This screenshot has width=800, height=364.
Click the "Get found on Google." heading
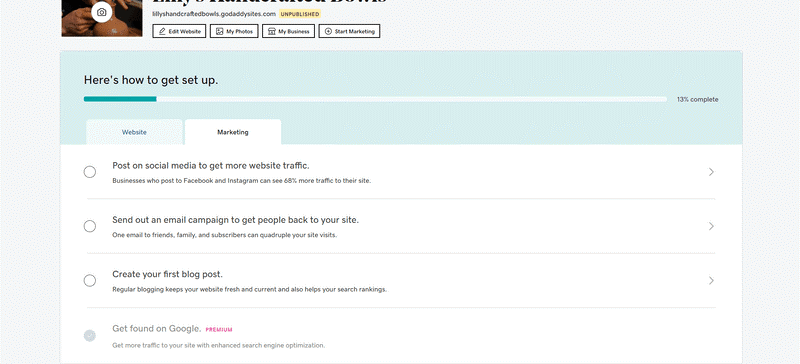click(157, 328)
